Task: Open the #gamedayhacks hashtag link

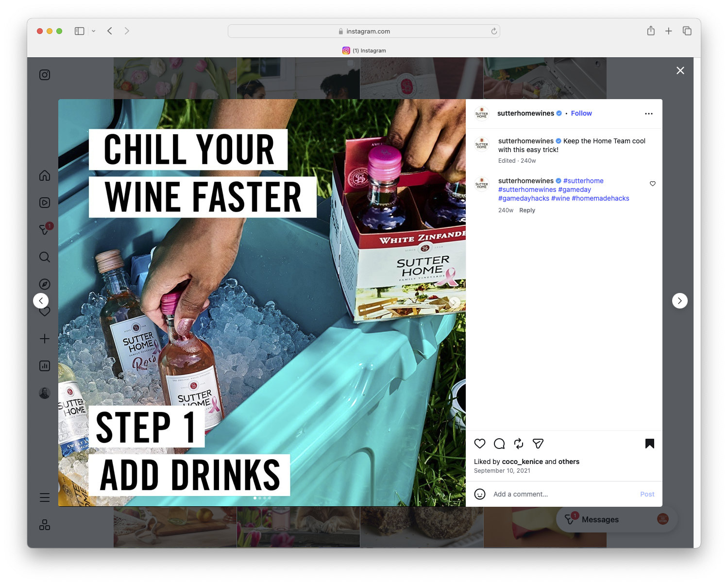Action: tap(523, 198)
